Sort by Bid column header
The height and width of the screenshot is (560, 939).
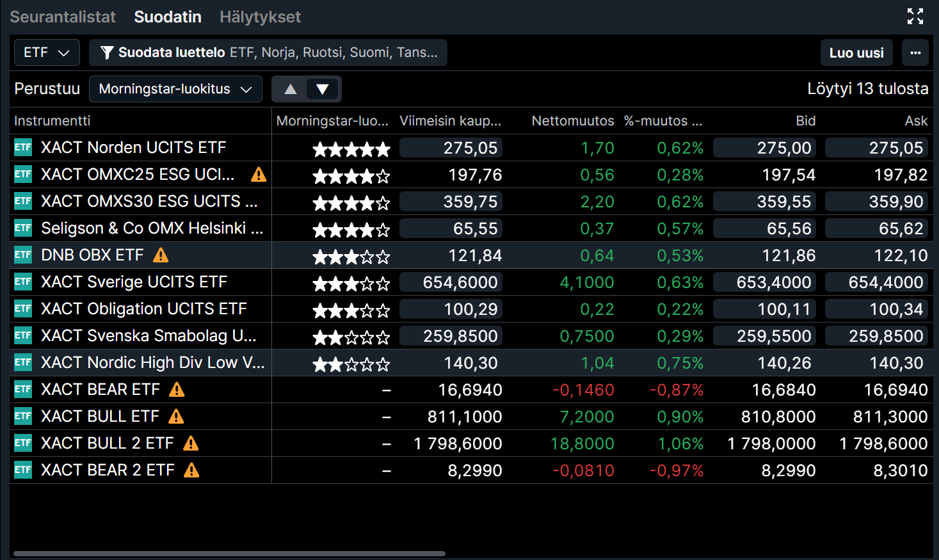click(x=805, y=120)
